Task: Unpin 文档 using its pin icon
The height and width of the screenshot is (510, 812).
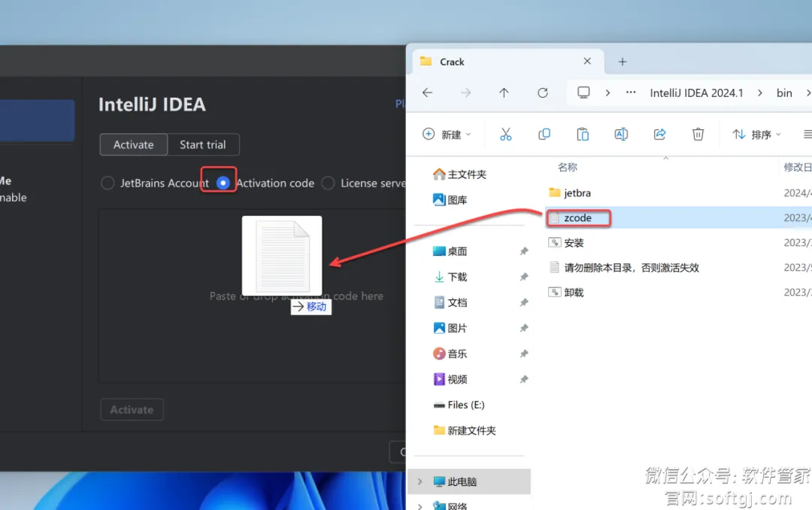Action: click(524, 302)
